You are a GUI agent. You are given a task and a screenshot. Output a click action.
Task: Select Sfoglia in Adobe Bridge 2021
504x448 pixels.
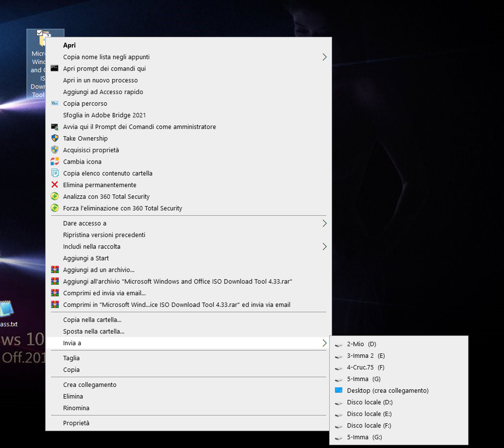[189, 115]
